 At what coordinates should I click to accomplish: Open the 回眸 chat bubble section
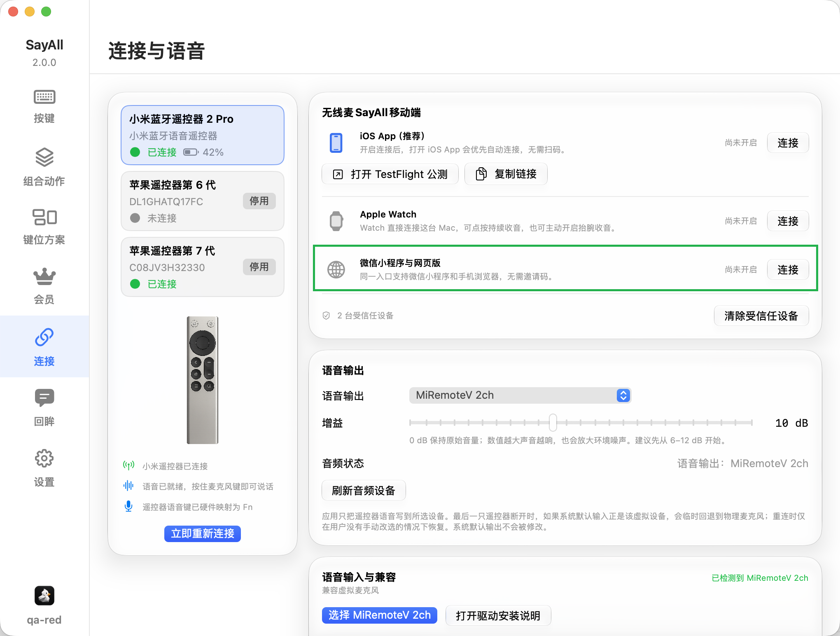tap(44, 408)
